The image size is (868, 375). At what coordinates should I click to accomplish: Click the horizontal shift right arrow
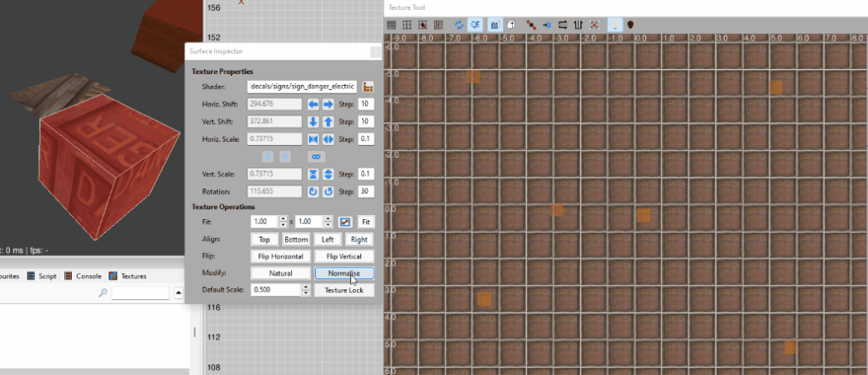[x=328, y=104]
